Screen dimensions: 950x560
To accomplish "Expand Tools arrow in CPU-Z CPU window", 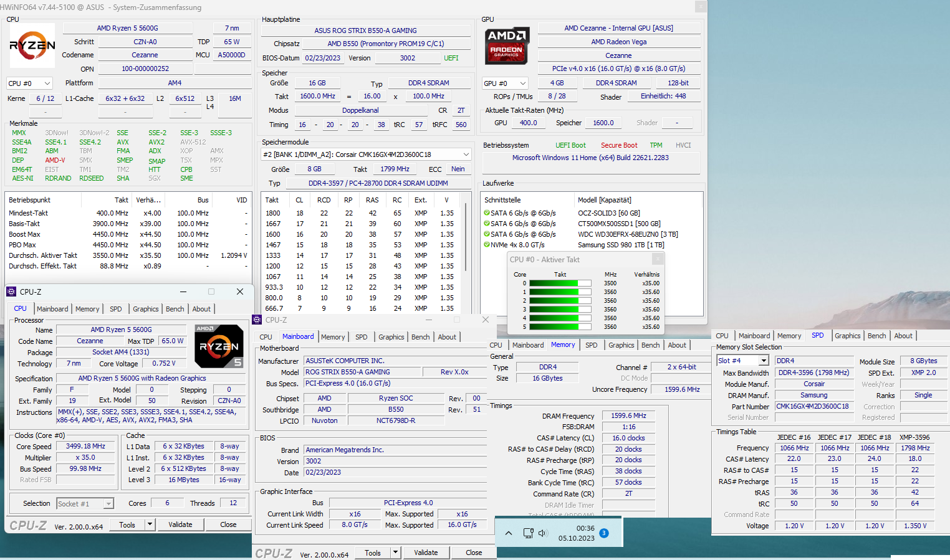I will point(150,524).
